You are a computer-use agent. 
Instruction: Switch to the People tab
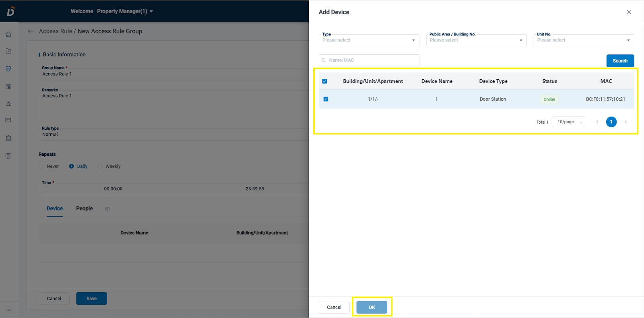pos(85,209)
